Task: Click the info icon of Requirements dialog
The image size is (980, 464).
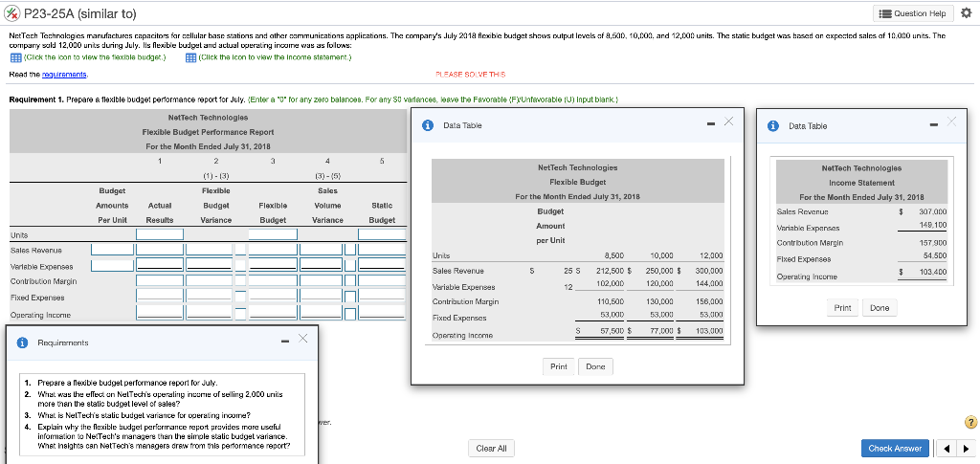Action: point(23,342)
